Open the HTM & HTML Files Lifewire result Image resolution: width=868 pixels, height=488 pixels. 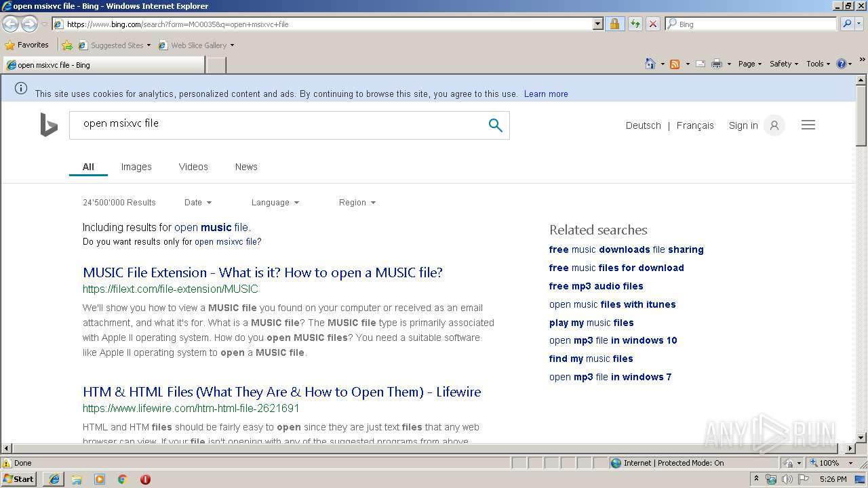pyautogui.click(x=281, y=392)
